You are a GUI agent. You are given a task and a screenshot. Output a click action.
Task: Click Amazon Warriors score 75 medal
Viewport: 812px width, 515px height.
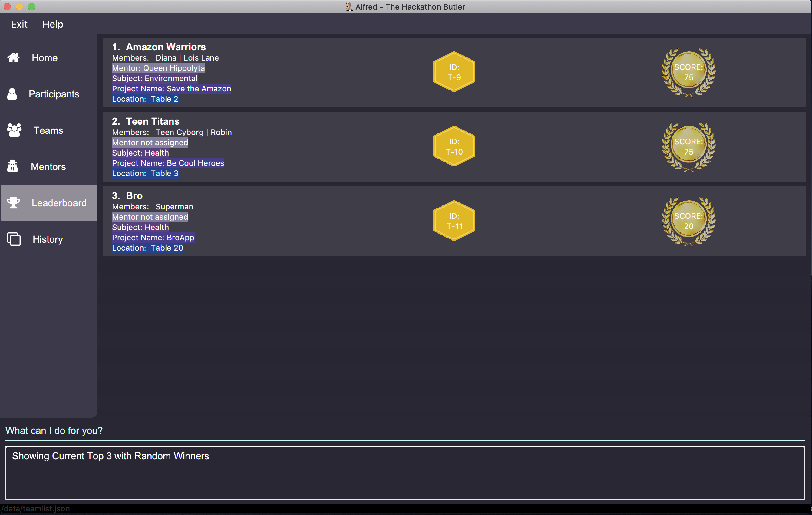pyautogui.click(x=688, y=72)
